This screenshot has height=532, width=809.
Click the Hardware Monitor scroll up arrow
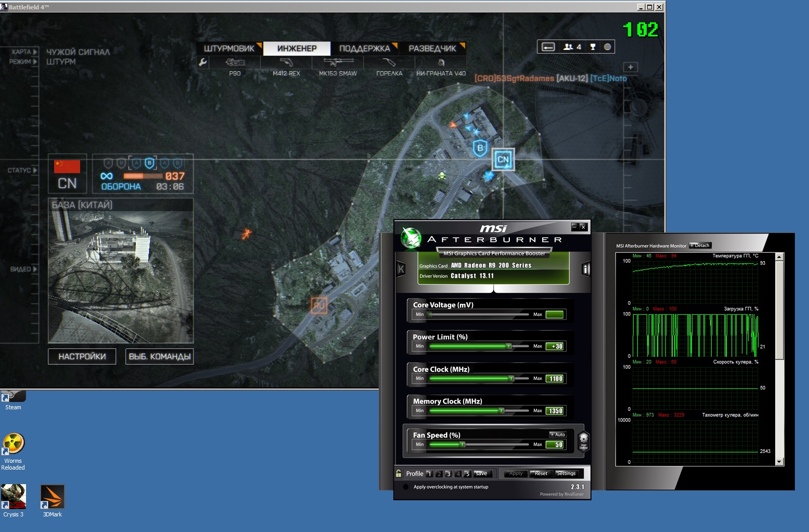[779, 257]
